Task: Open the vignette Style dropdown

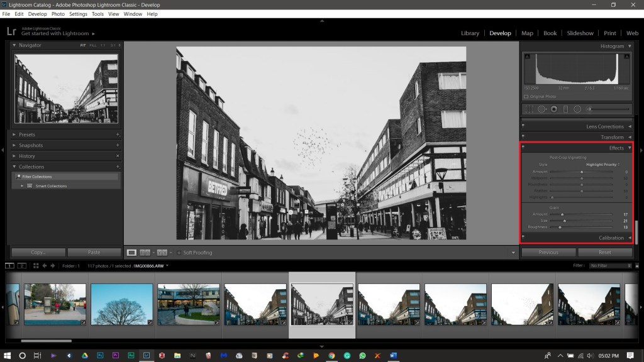Action: (x=602, y=165)
